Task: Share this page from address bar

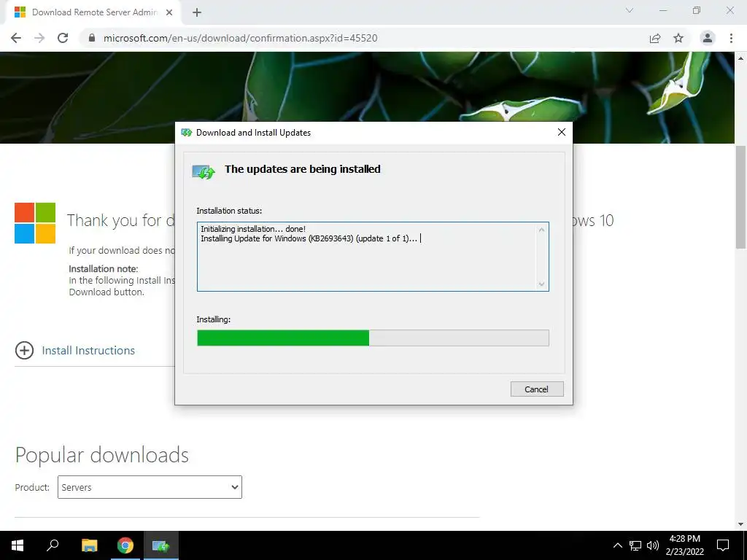Action: click(x=655, y=38)
